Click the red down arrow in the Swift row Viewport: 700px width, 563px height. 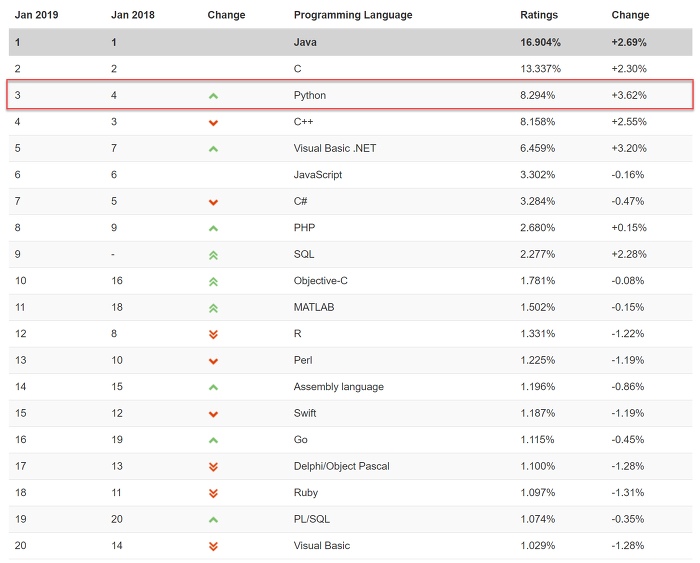[213, 414]
